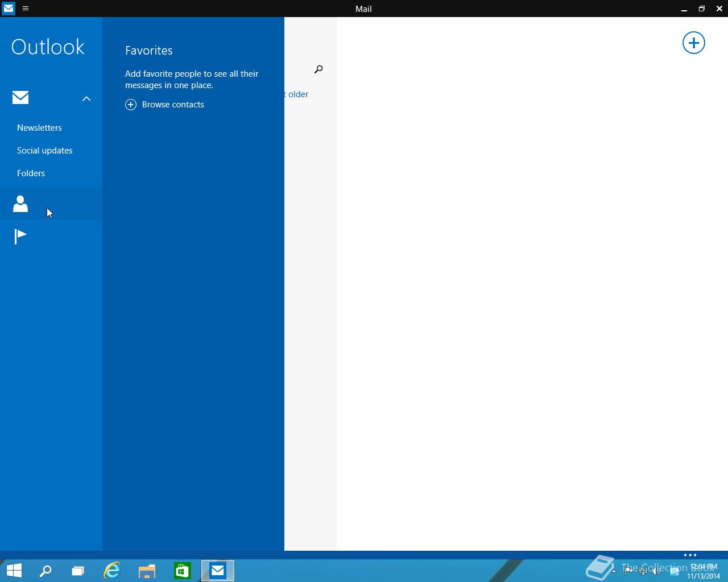This screenshot has height=582, width=728.
Task: Open the Windows Store taskbar icon
Action: pos(183,571)
